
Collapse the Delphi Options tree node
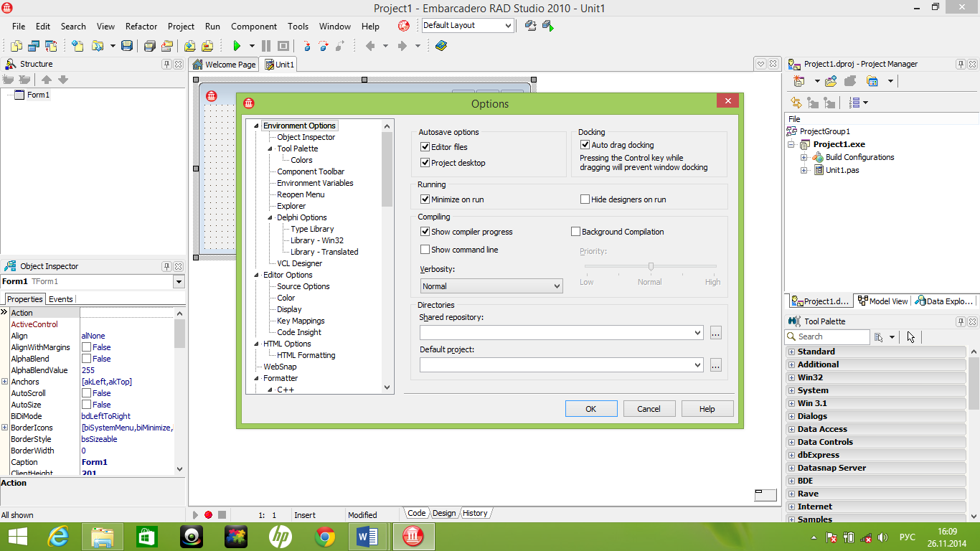click(x=270, y=217)
